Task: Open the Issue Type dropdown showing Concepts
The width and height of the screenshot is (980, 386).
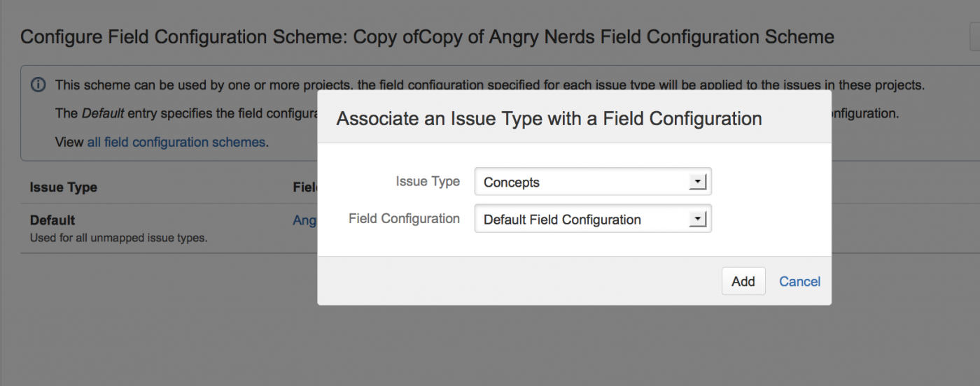Action: pos(584,182)
